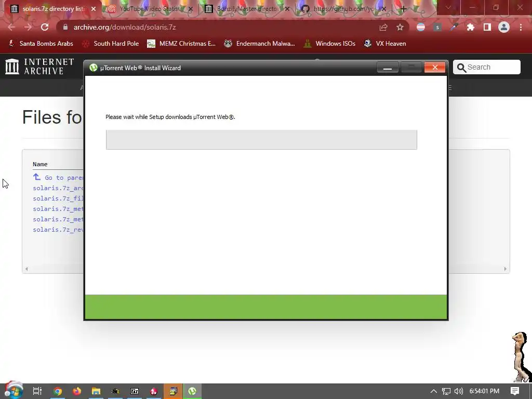Switch to the github.com tab
The width and height of the screenshot is (532, 399).
(x=343, y=9)
